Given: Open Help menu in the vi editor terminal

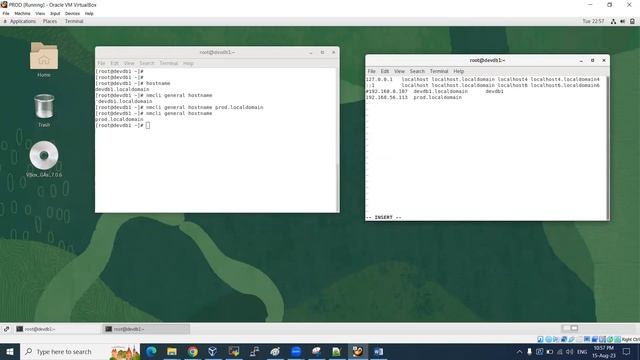Looking at the screenshot, I should tap(459, 71).
